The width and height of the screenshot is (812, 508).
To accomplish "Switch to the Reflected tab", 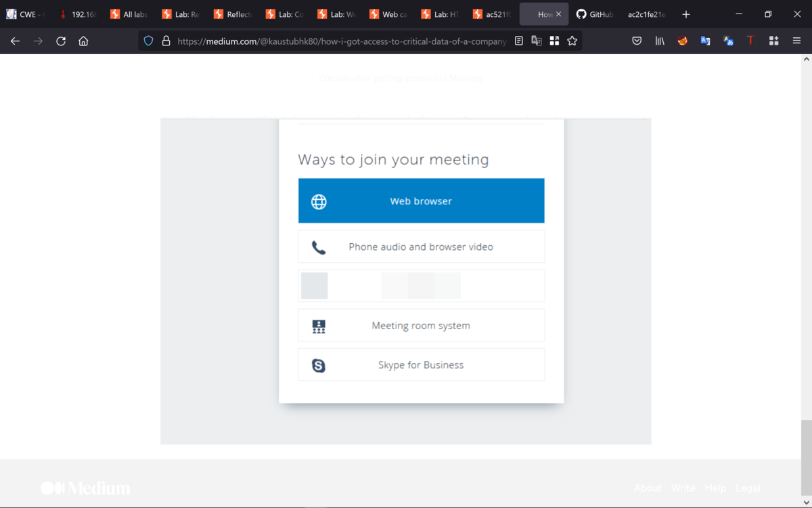I will [x=233, y=14].
